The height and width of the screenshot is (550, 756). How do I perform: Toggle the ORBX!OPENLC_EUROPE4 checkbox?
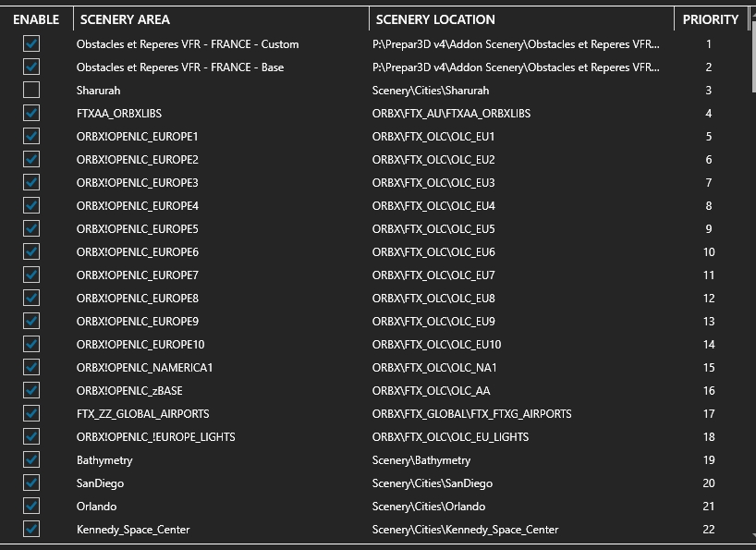click(31, 206)
